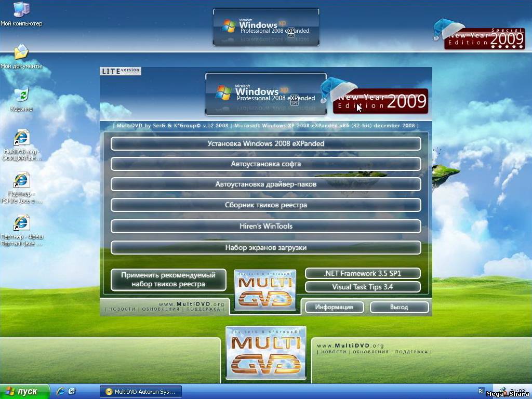The height and width of the screenshot is (399, 532).
Task: Click the Информация button
Action: pyautogui.click(x=334, y=307)
